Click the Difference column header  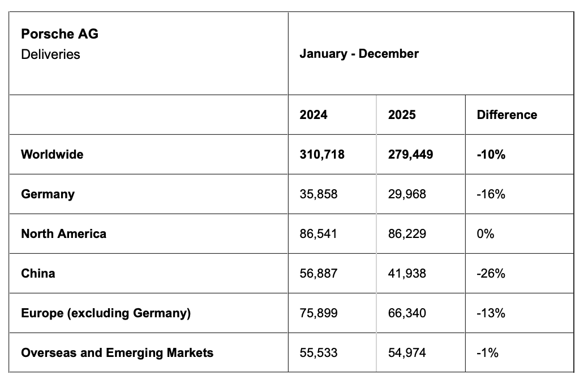(x=507, y=115)
